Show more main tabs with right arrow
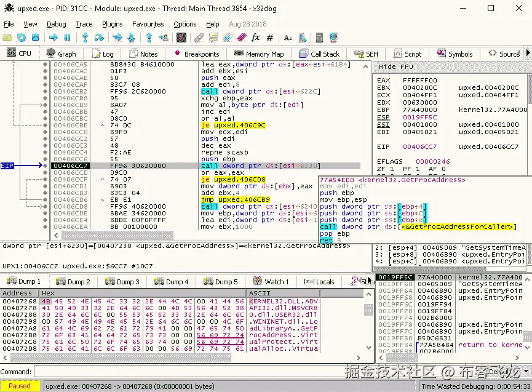This screenshot has width=532, height=392. pyautogui.click(x=528, y=54)
